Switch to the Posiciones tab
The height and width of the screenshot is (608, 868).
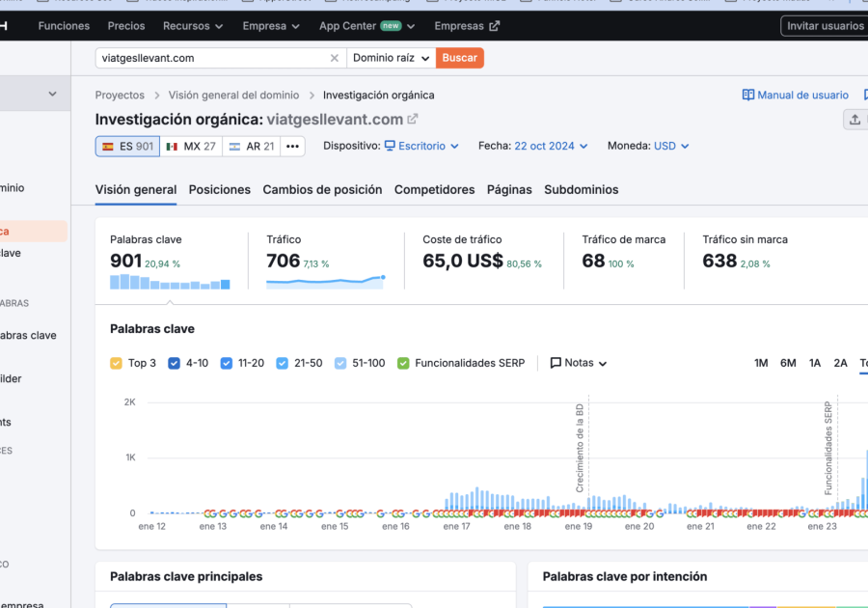point(219,189)
